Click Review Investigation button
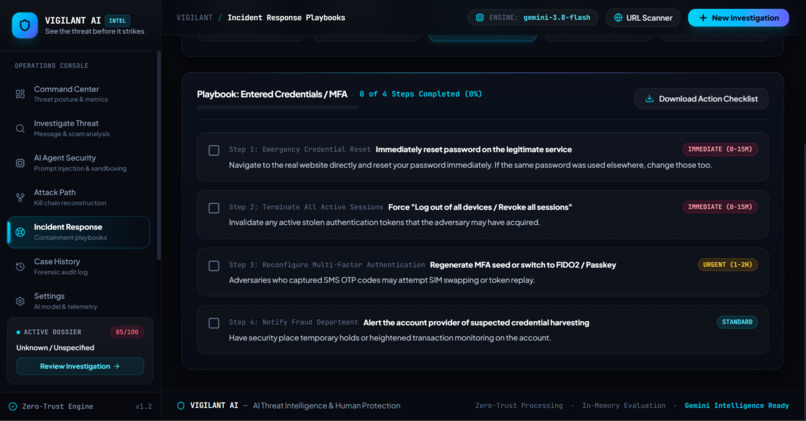Screen dimensions: 806x421 80,366
